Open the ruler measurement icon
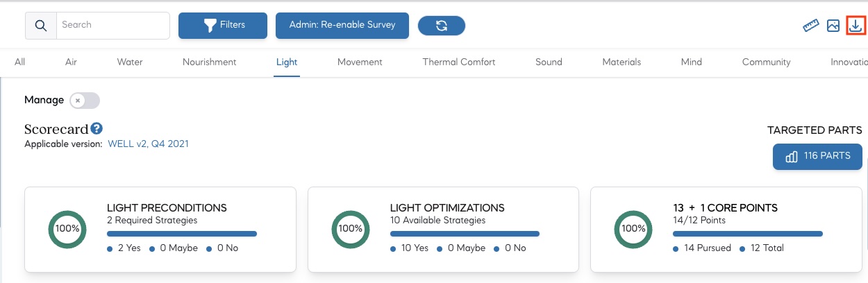This screenshot has width=868, height=283. tap(810, 26)
